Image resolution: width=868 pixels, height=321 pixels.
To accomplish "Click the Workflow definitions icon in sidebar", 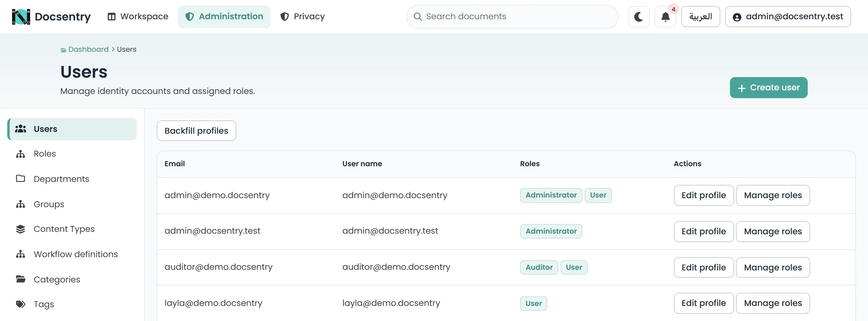I will coord(20,254).
